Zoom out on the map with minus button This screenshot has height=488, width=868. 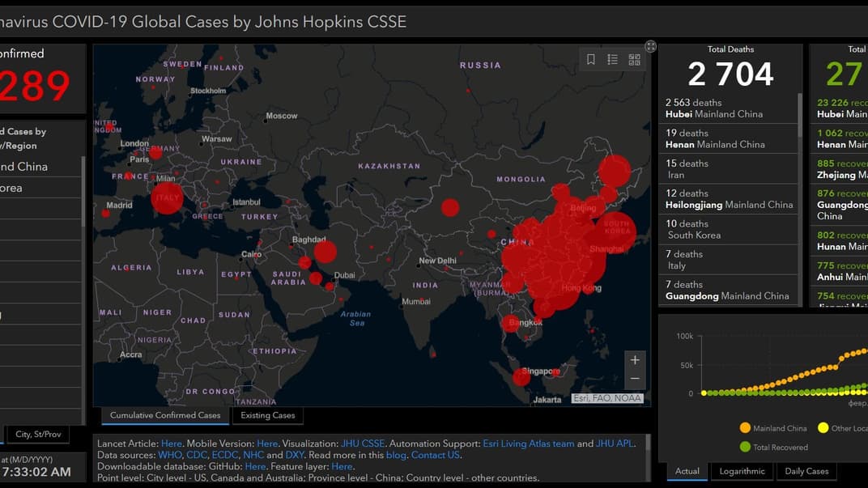pos(635,379)
